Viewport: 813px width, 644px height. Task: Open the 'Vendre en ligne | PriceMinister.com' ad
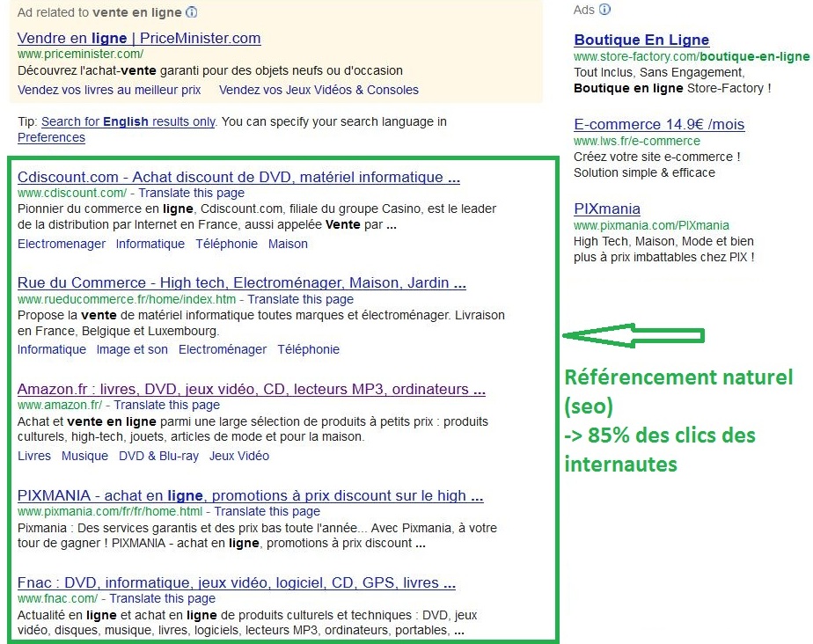(139, 38)
